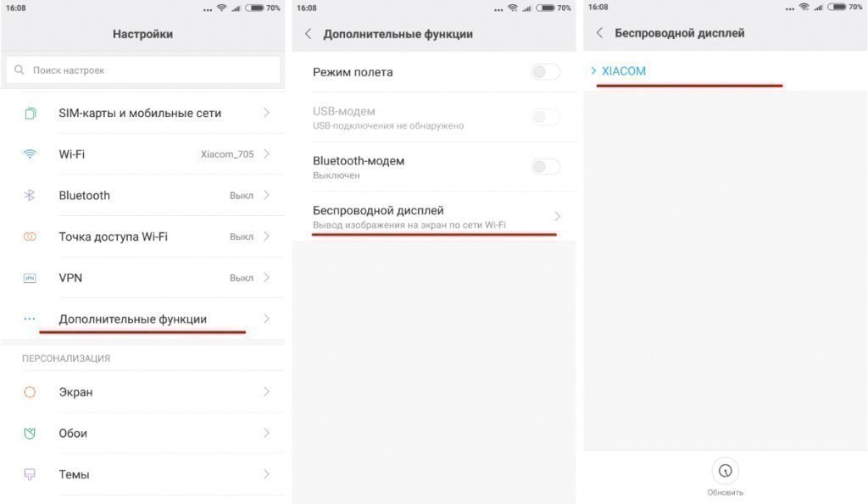The image size is (868, 504).
Task: Go back from Дополнительные функции screen
Action: [309, 34]
